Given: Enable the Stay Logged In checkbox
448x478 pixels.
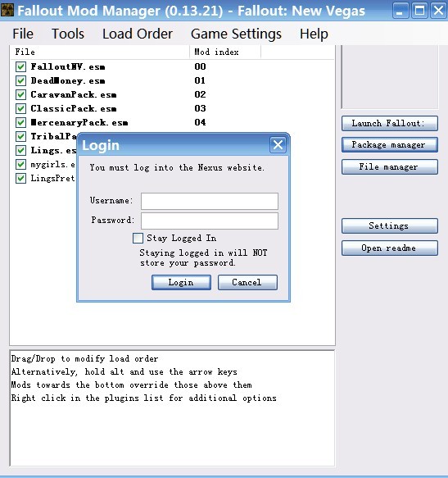Looking at the screenshot, I should (138, 238).
